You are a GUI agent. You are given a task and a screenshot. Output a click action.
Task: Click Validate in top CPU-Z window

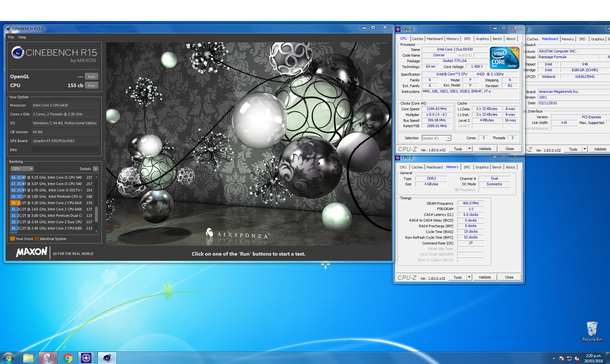(485, 149)
